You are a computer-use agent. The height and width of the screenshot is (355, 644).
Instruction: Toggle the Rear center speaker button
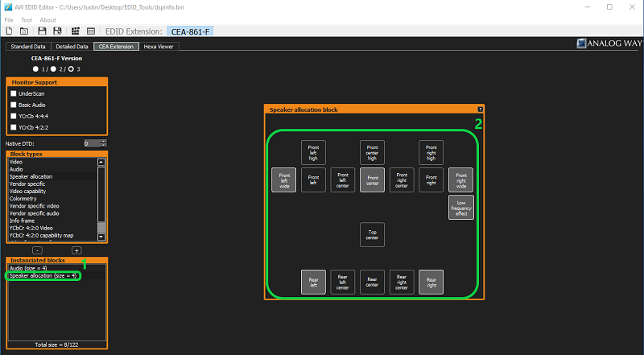click(x=372, y=282)
